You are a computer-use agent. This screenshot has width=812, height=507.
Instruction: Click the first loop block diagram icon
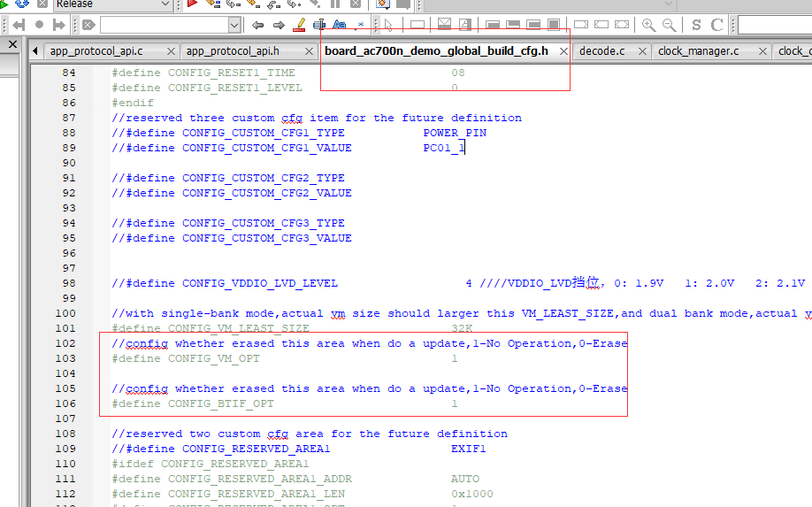click(493, 25)
